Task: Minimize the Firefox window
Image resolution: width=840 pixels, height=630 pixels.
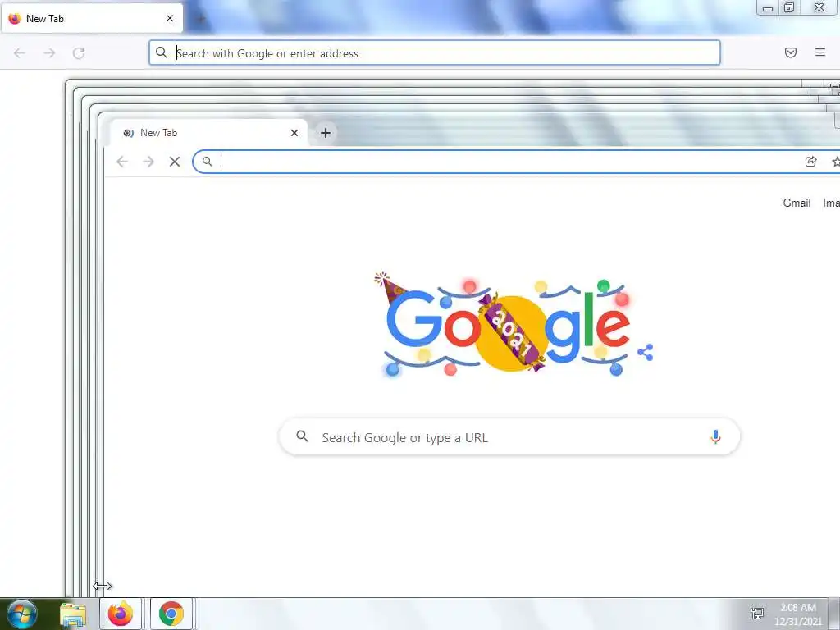Action: coord(768,8)
